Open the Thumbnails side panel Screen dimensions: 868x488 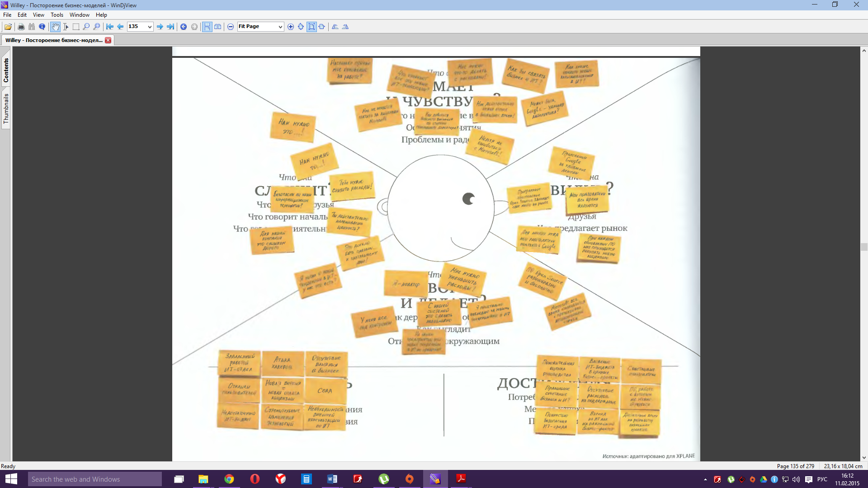tap(6, 108)
